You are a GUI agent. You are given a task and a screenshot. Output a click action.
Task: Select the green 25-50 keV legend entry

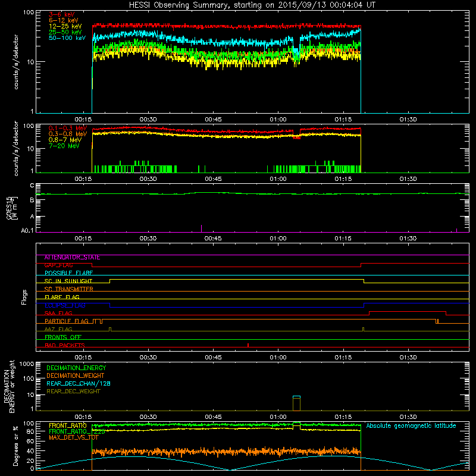(65, 32)
